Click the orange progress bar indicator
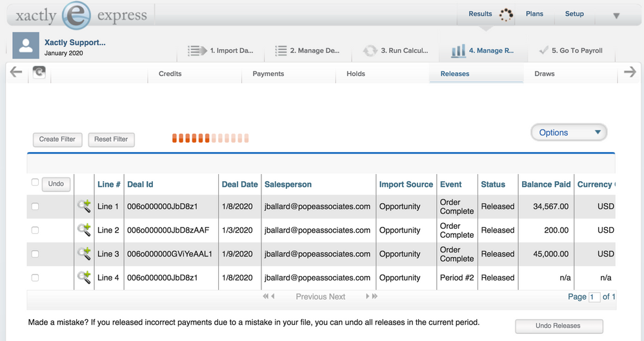 (x=210, y=138)
